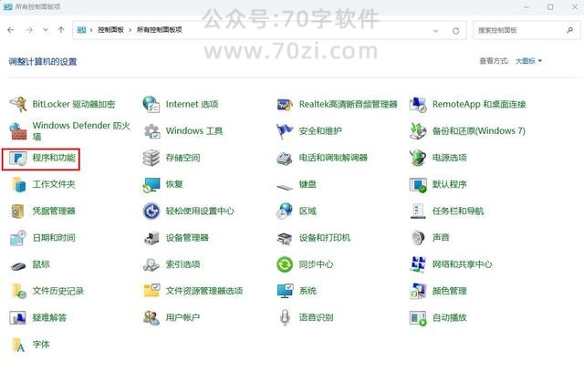This screenshot has width=584, height=392.
Task: Open 用户帐户 icon
Action: 151,317
